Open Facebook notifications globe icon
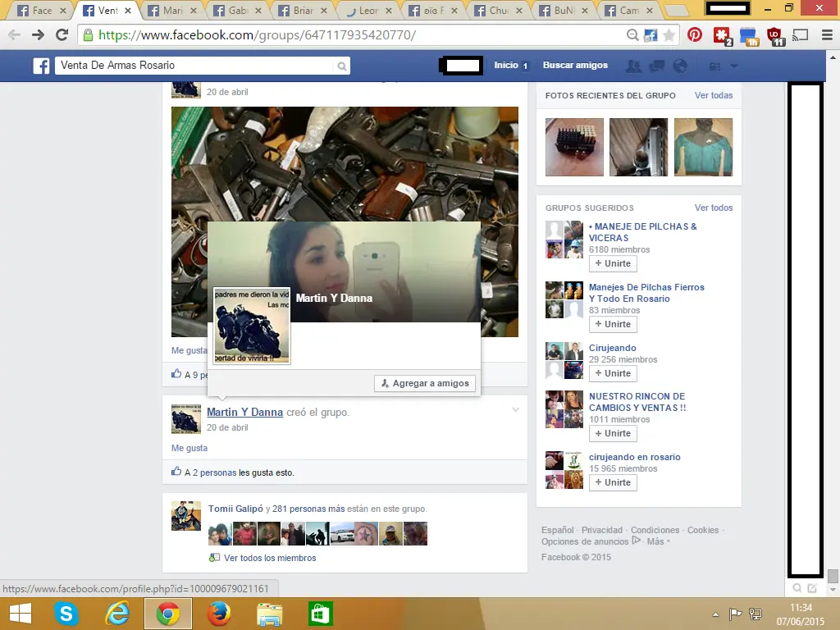Viewport: 840px width, 630px height. tap(680, 66)
